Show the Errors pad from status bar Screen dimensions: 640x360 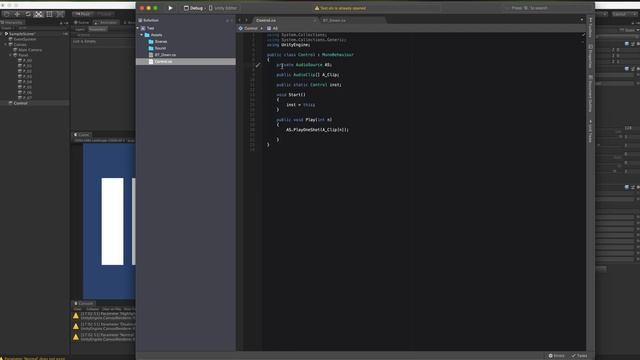[x=557, y=356]
